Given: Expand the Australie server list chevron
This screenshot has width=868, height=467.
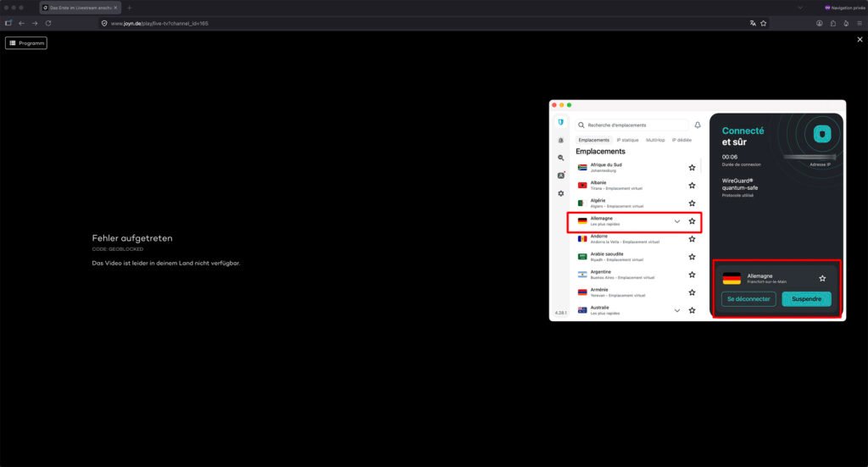Looking at the screenshot, I should coord(677,310).
